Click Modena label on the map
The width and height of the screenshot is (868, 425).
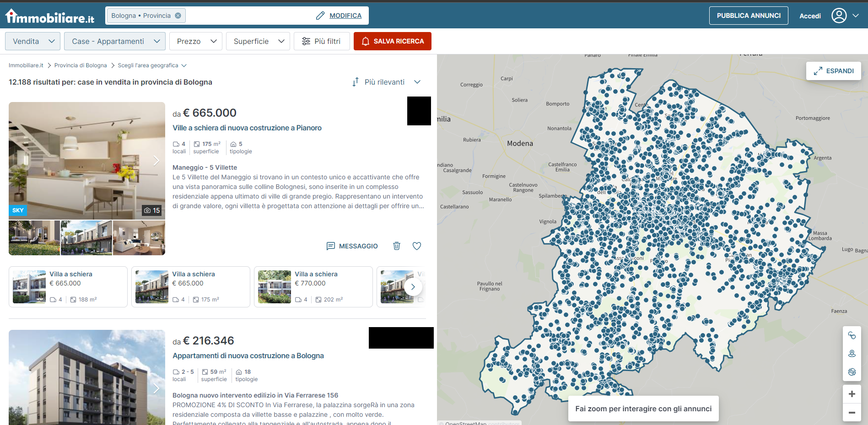(x=520, y=143)
